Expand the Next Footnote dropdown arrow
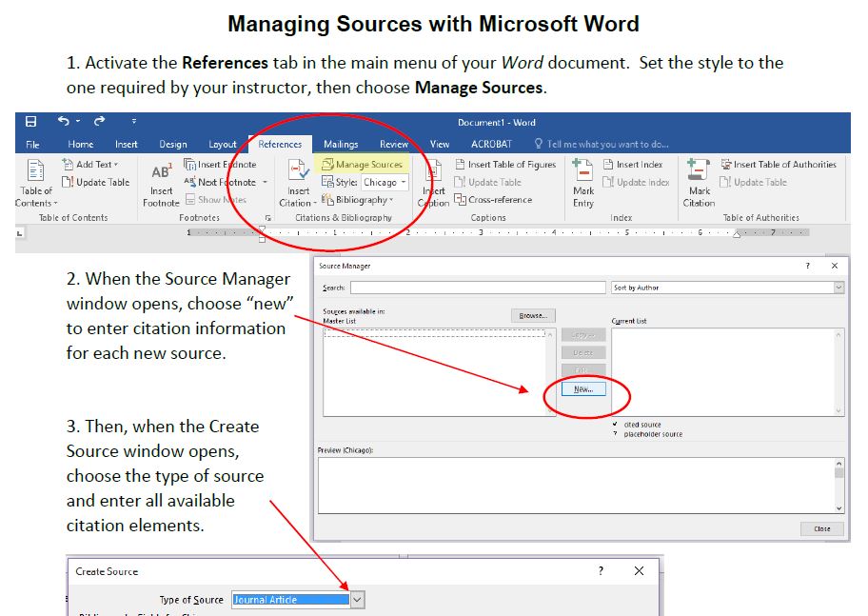This screenshot has height=616, width=868. 266,182
